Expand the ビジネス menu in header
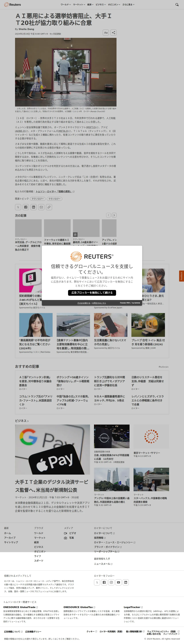184x644 pixels. [100, 4]
